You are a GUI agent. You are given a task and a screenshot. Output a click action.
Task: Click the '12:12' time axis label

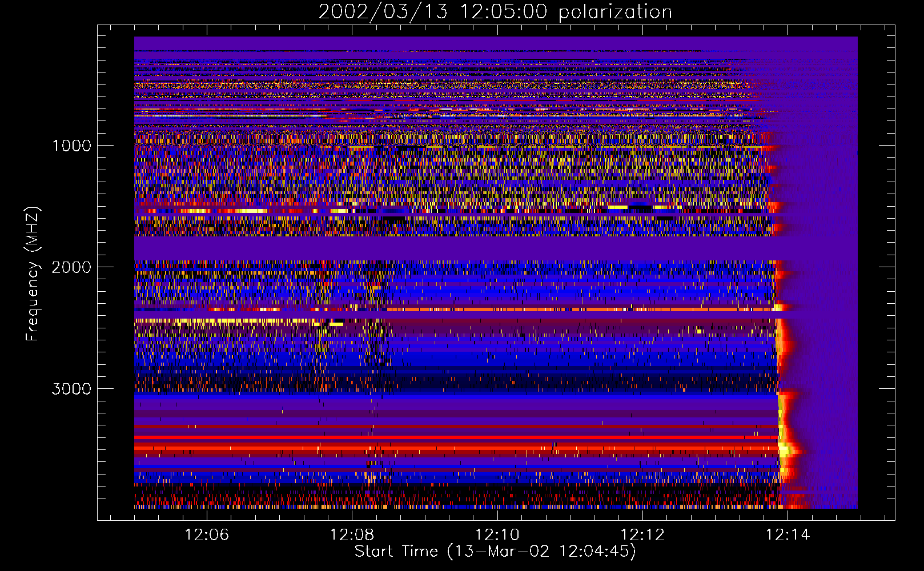(642, 534)
